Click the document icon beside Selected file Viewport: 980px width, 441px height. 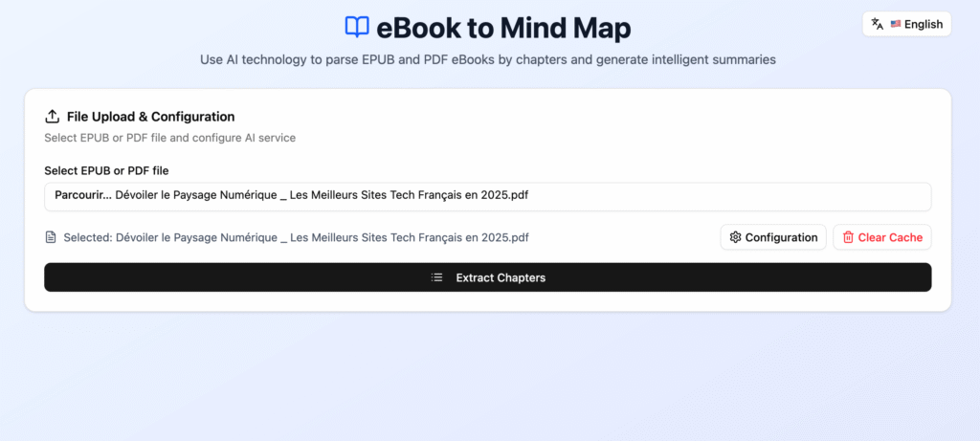pos(51,237)
